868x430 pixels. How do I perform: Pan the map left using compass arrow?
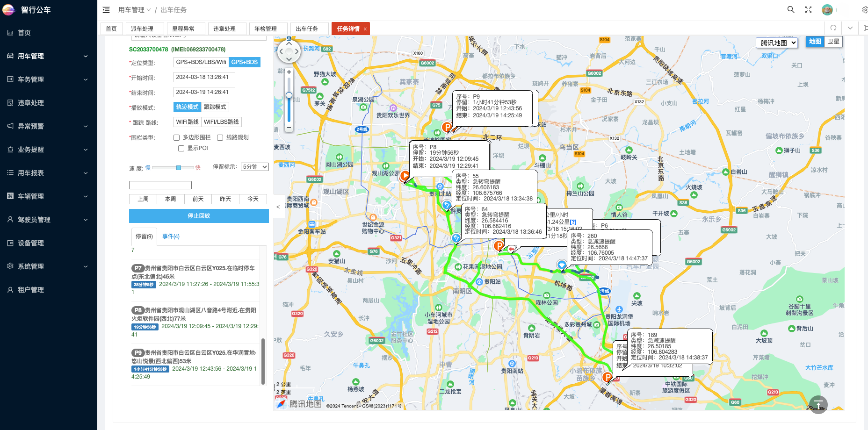coord(281,51)
